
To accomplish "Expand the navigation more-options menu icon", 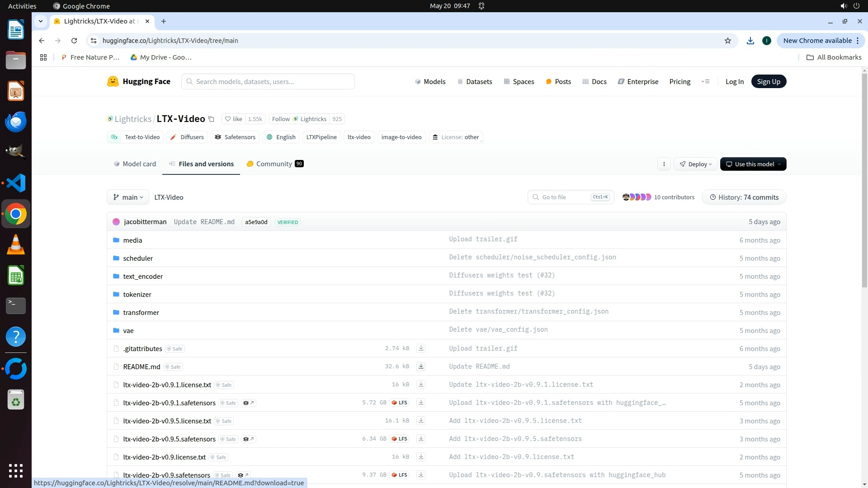I will [x=705, y=82].
